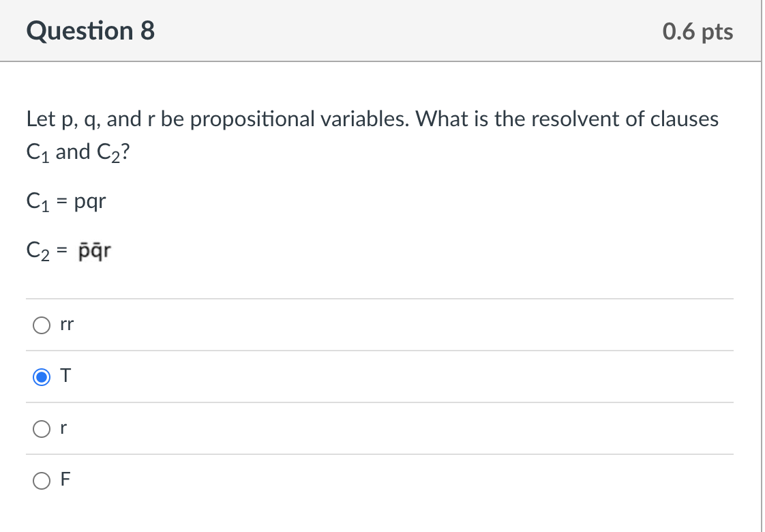Screen dimensions: 765x532
Task: Select the radio button for answer 'T'
Action: point(42,376)
